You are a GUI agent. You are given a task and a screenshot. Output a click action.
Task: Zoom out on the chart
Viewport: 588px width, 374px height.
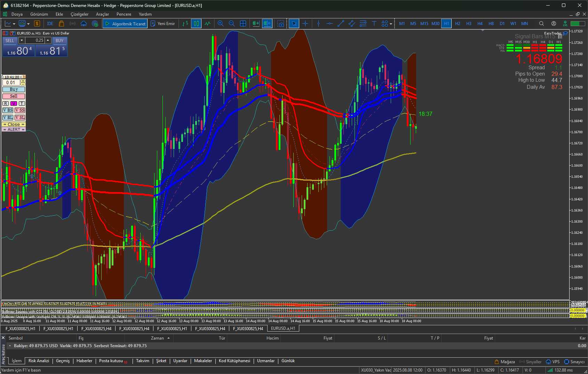(x=232, y=24)
